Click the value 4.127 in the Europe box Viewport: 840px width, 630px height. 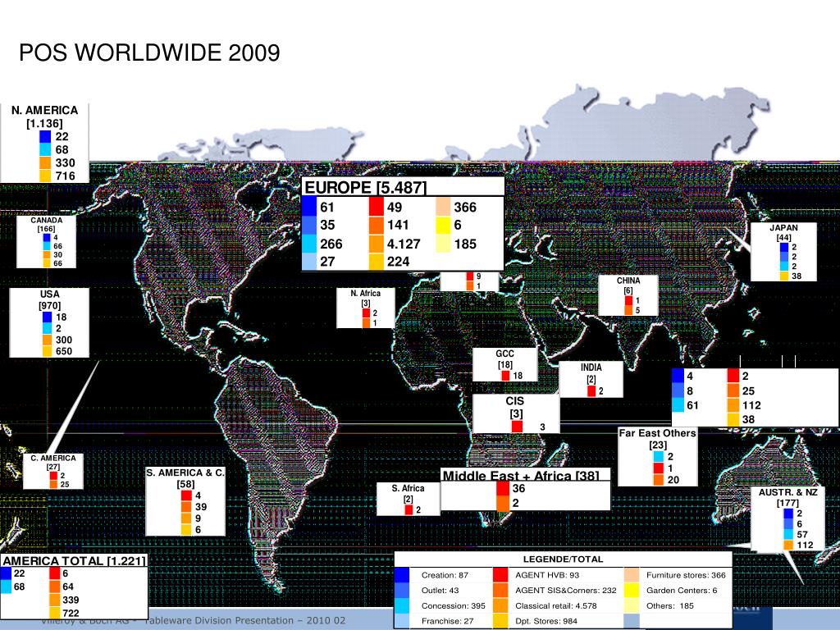(404, 244)
